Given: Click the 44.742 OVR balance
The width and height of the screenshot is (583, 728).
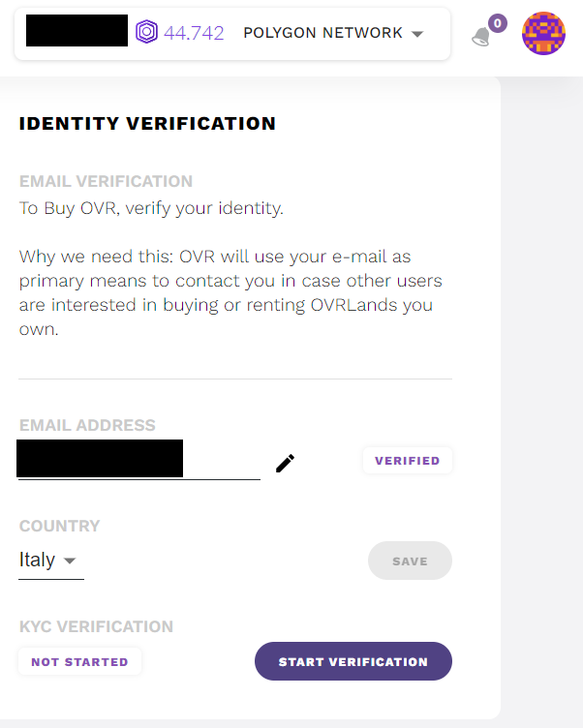Looking at the screenshot, I should 194,33.
